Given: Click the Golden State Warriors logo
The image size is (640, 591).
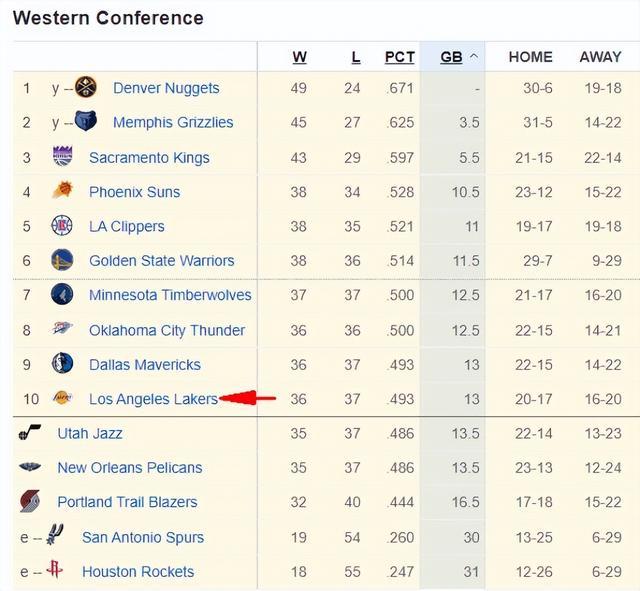Looking at the screenshot, I should click(x=62, y=260).
